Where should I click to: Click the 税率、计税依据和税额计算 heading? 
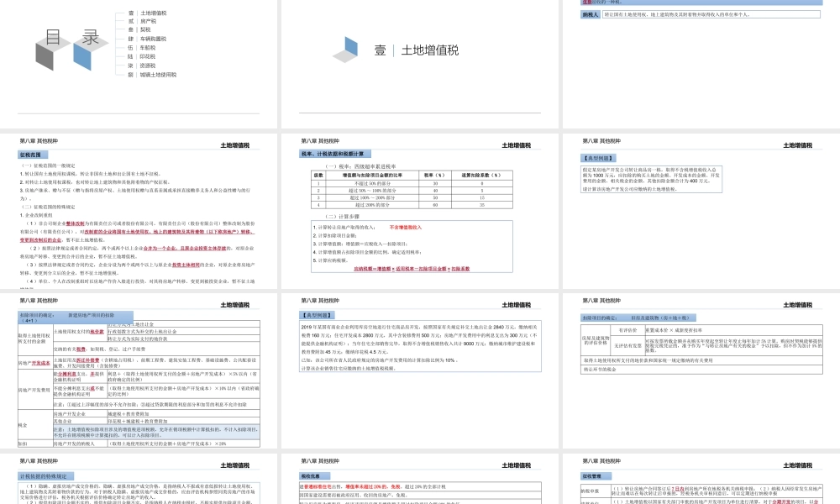pyautogui.click(x=331, y=155)
